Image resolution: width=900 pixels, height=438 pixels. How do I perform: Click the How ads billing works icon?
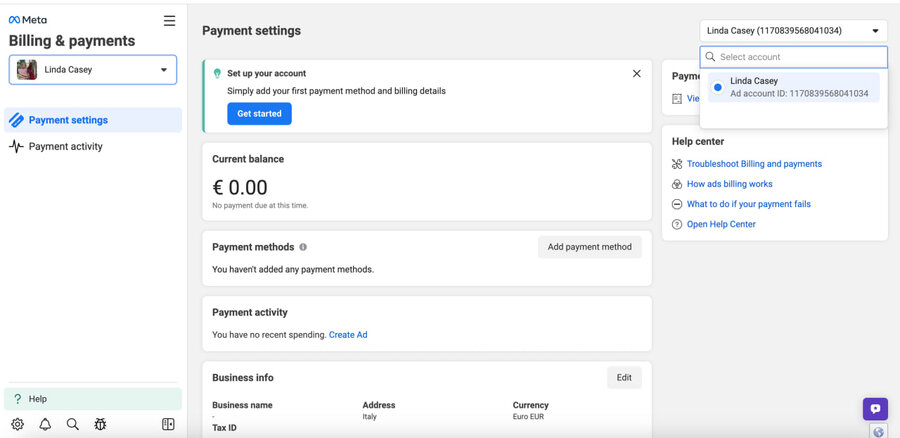677,184
